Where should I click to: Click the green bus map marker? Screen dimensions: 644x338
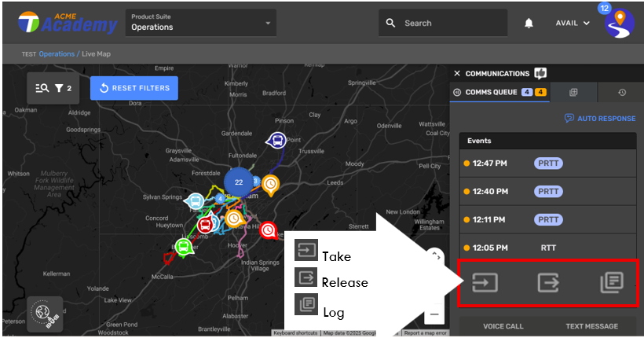(183, 247)
